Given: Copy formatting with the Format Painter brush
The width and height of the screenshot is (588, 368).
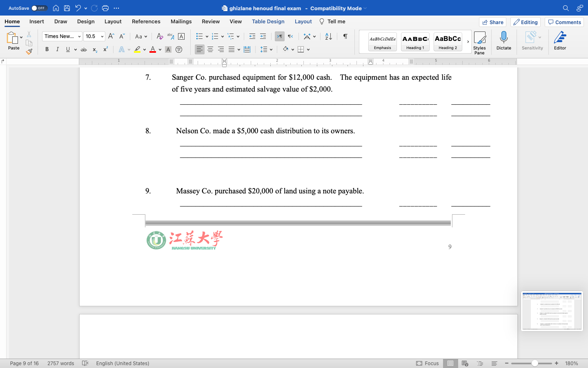Looking at the screenshot, I should tap(29, 52).
